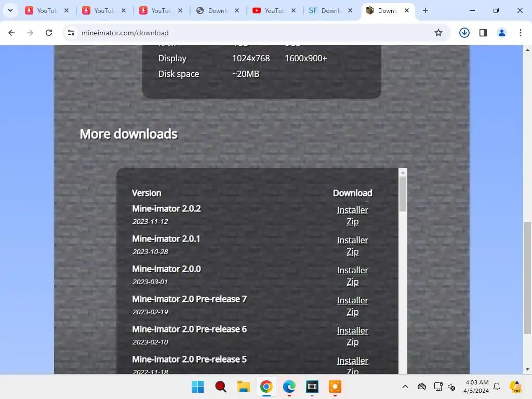The width and height of the screenshot is (532, 399).
Task: Open the notifications bell
Action: pyautogui.click(x=497, y=387)
